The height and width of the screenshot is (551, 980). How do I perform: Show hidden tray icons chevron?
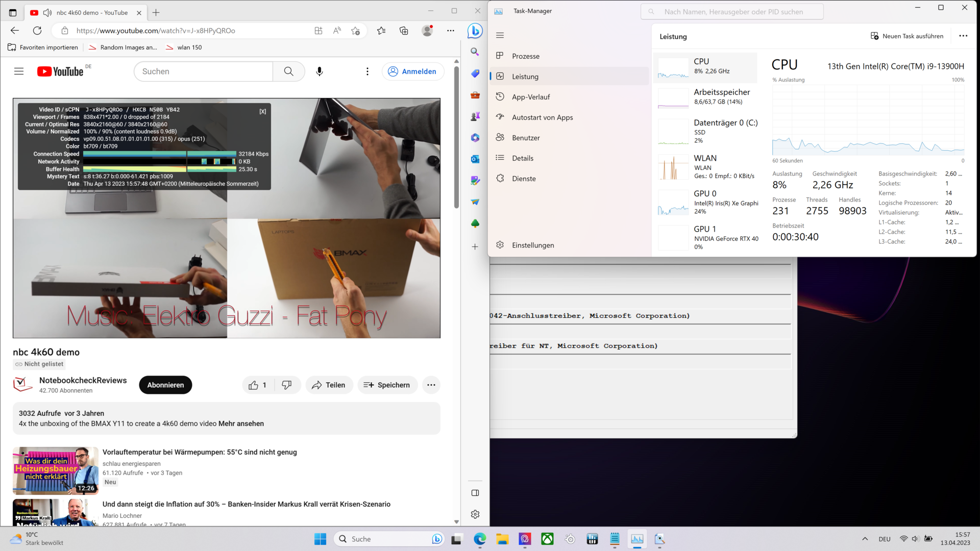865,539
